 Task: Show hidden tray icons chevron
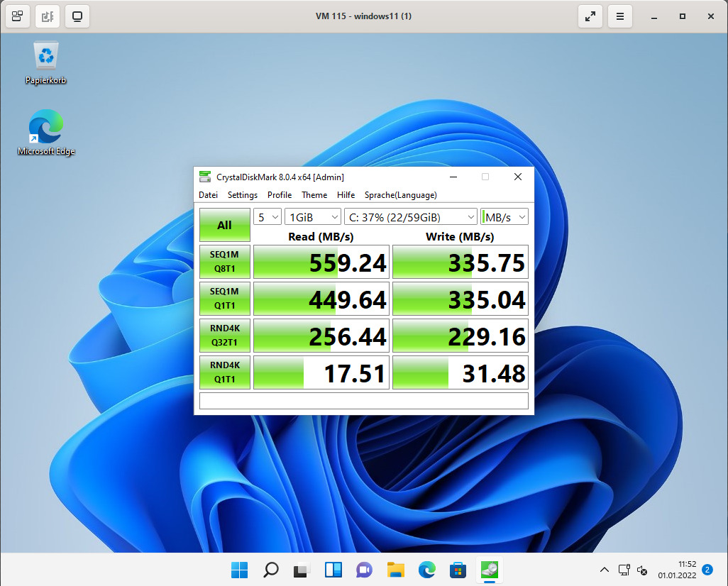pyautogui.click(x=604, y=570)
